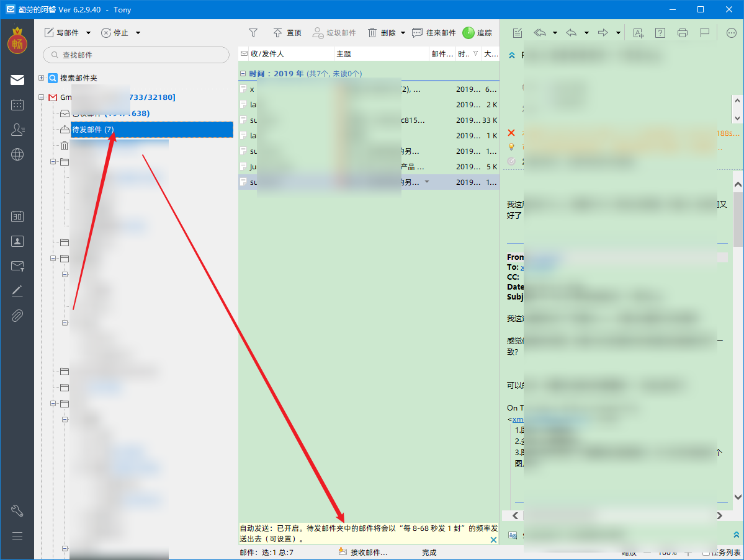Open the 删除 dropdown arrow

[403, 33]
